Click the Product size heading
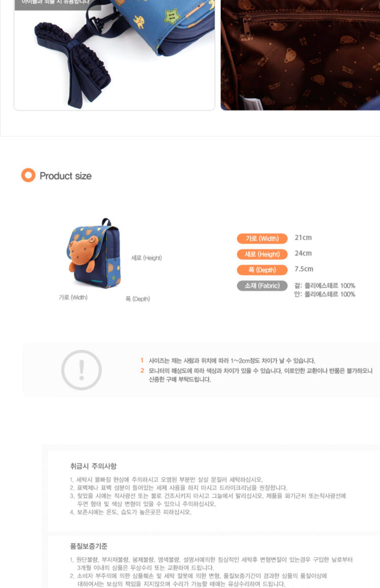The image size is (380, 588). coord(66,176)
